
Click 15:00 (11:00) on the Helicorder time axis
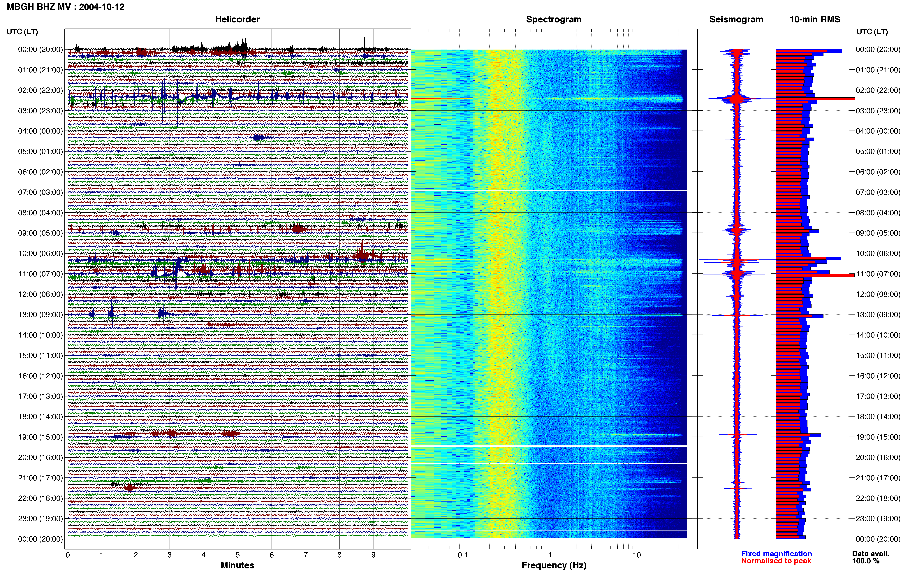point(41,356)
